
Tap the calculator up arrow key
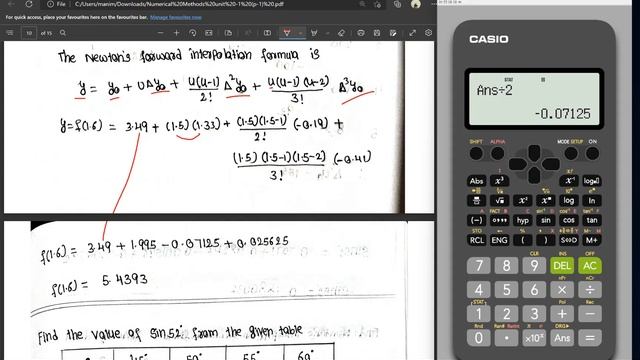[x=534, y=152]
